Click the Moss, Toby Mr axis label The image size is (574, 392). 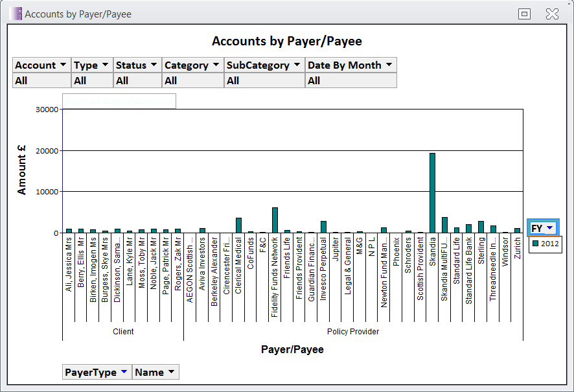pos(141,262)
